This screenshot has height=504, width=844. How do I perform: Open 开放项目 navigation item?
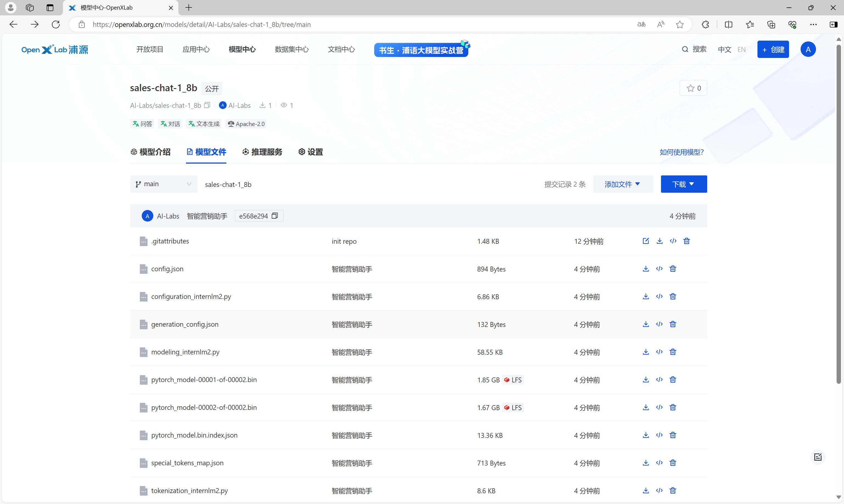coord(150,50)
